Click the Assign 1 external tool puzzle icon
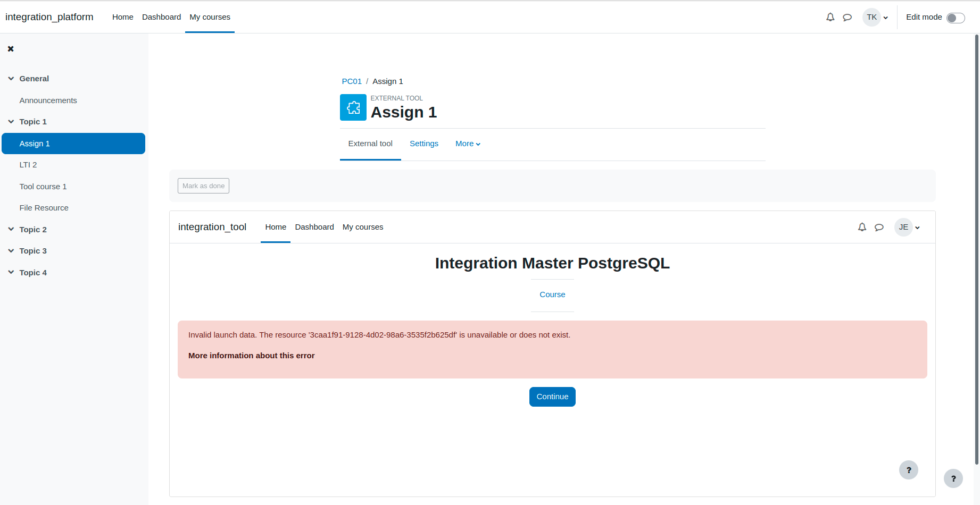The height and width of the screenshot is (505, 980). [353, 107]
